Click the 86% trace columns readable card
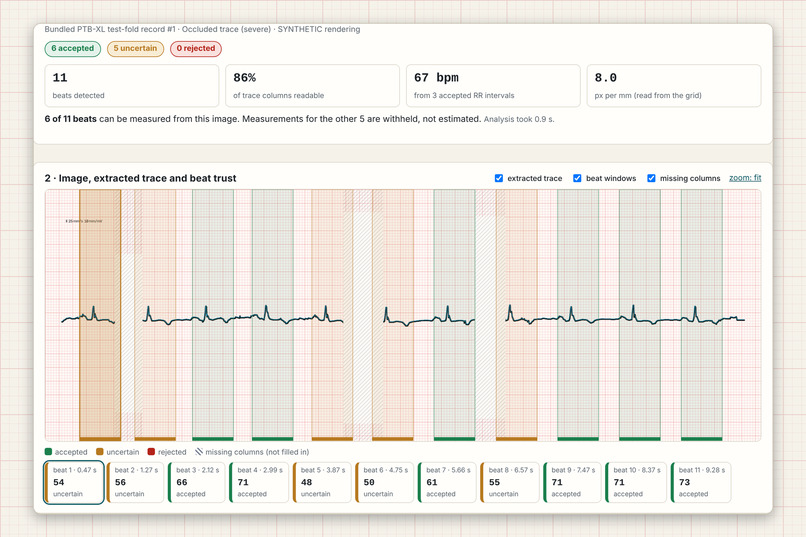This screenshot has height=537, width=806. click(x=313, y=85)
